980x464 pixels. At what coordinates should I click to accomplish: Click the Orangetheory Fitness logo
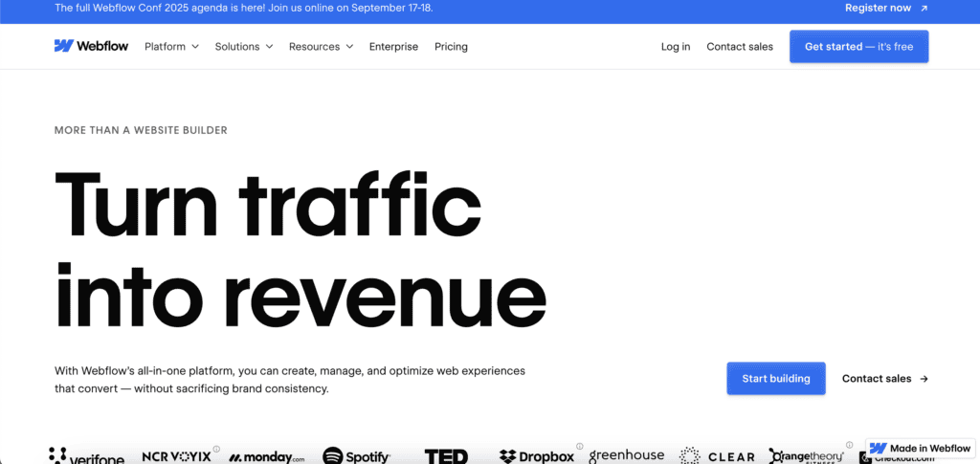click(806, 456)
